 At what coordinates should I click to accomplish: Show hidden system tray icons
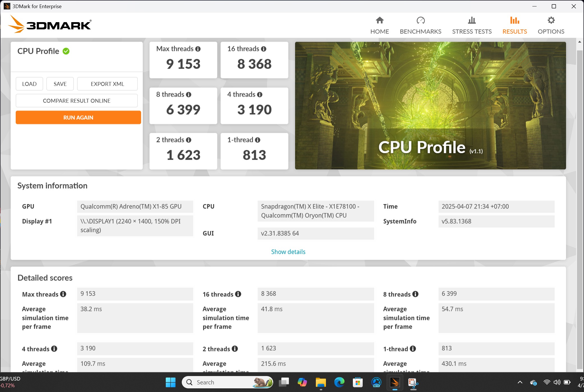tap(520, 382)
